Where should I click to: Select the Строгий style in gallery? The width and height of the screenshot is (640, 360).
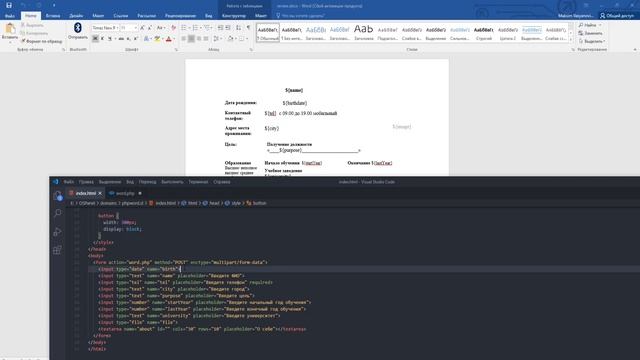point(484,32)
